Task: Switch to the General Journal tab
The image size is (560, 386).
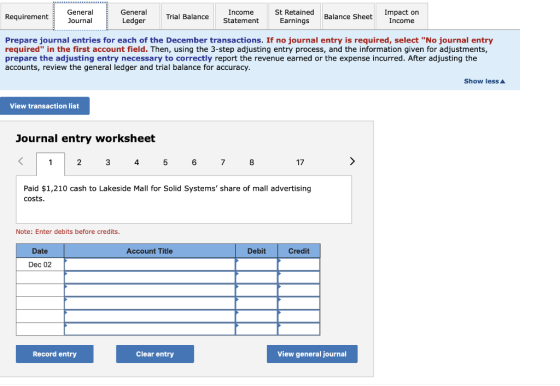Action: (x=80, y=16)
